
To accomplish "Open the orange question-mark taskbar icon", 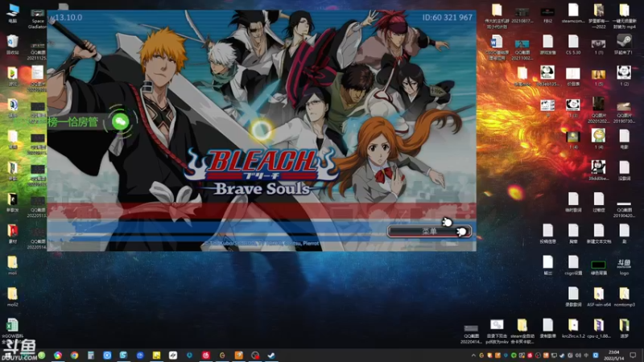I will click(238, 356).
